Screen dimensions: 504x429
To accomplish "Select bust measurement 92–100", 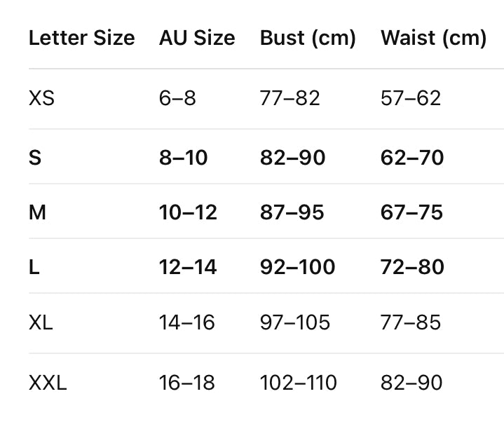I will coord(297,267).
